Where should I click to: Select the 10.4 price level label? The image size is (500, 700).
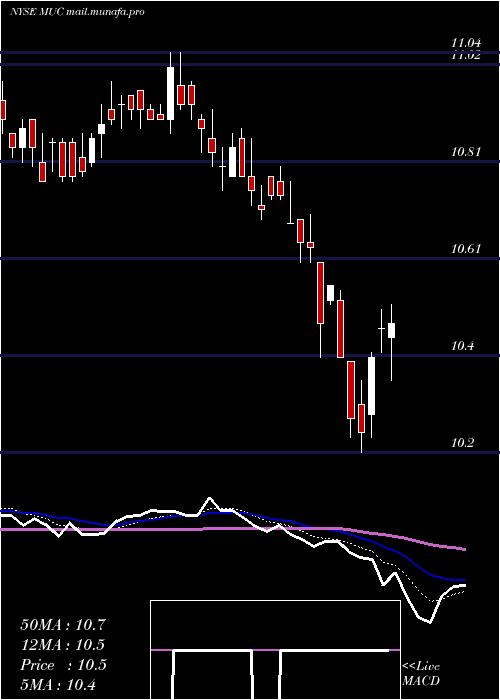(x=464, y=346)
